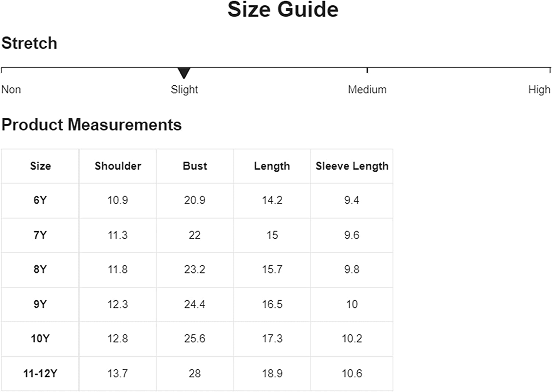Click the Product Measurements heading
Viewport: 552px width, 392px height.
tap(92, 125)
